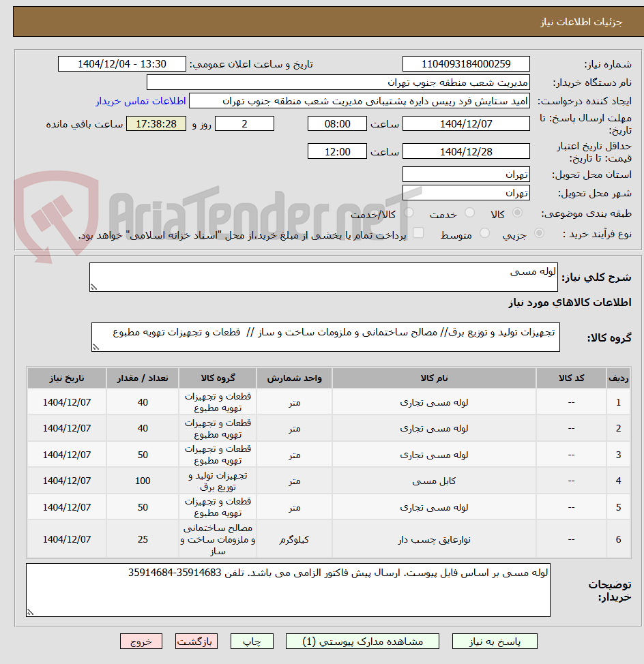Screen dimensions: 644x664
Task: Click the گروه کالا table column header
Action: click(x=218, y=378)
